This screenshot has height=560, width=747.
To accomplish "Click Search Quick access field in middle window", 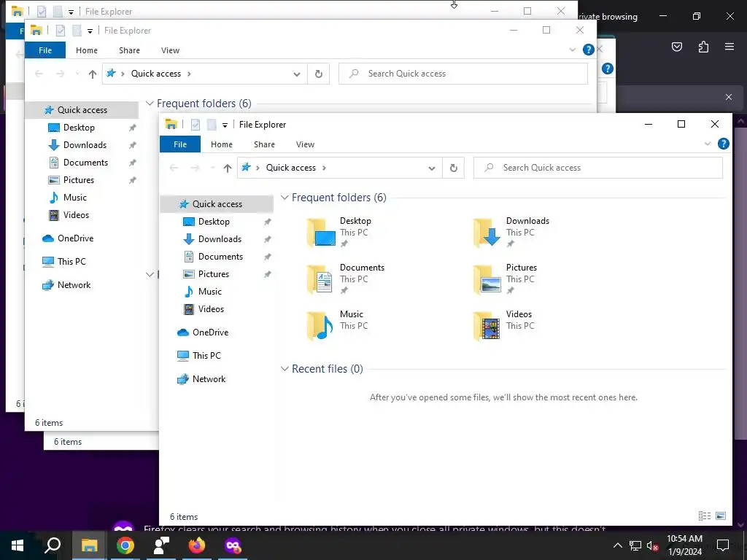I will pos(463,74).
